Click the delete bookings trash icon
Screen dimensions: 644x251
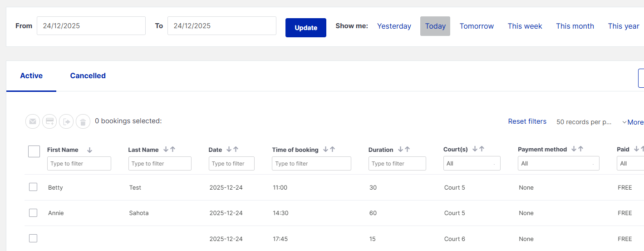[x=83, y=121]
